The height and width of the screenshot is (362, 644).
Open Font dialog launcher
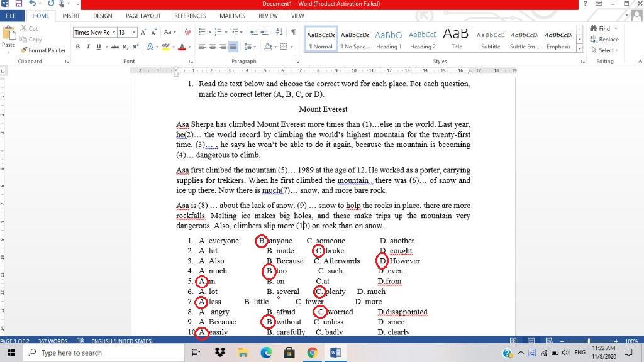pyautogui.click(x=191, y=61)
